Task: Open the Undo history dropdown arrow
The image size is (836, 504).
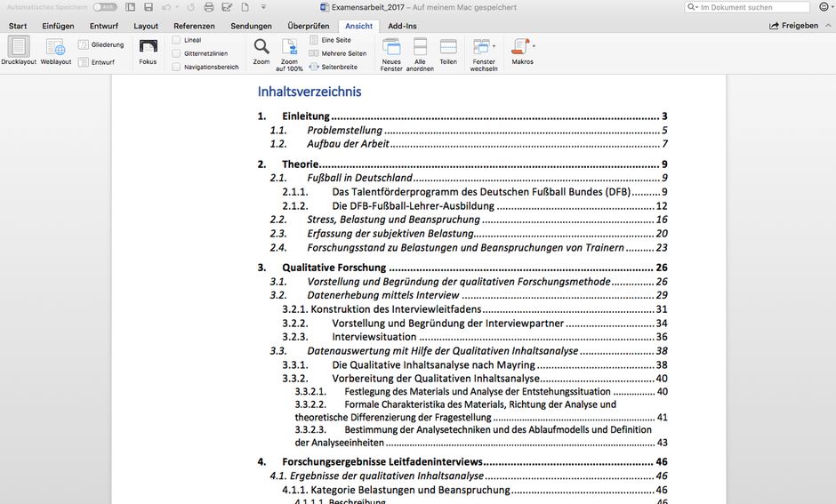Action: [x=177, y=7]
